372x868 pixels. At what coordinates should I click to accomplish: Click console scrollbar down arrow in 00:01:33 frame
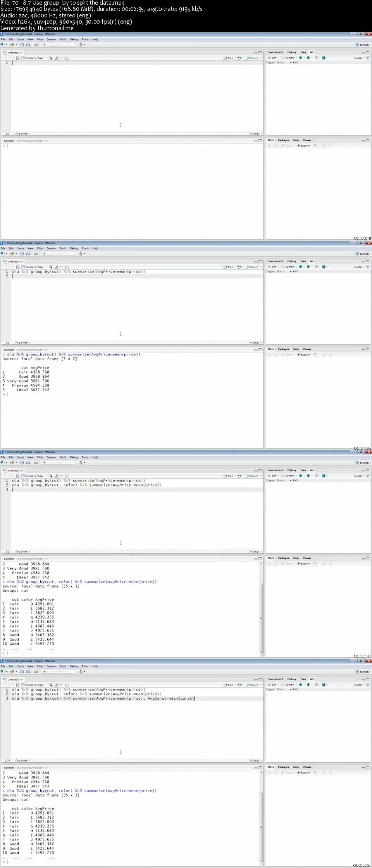(262, 655)
